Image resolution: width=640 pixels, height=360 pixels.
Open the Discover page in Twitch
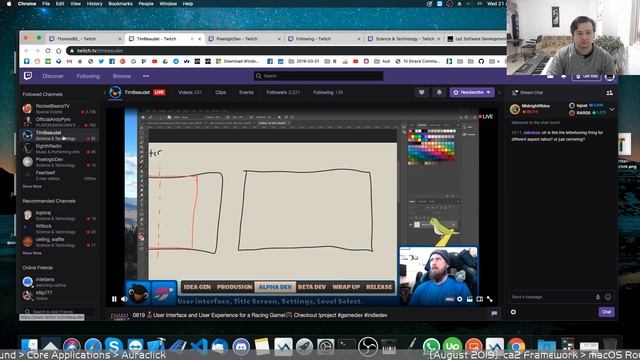53,76
